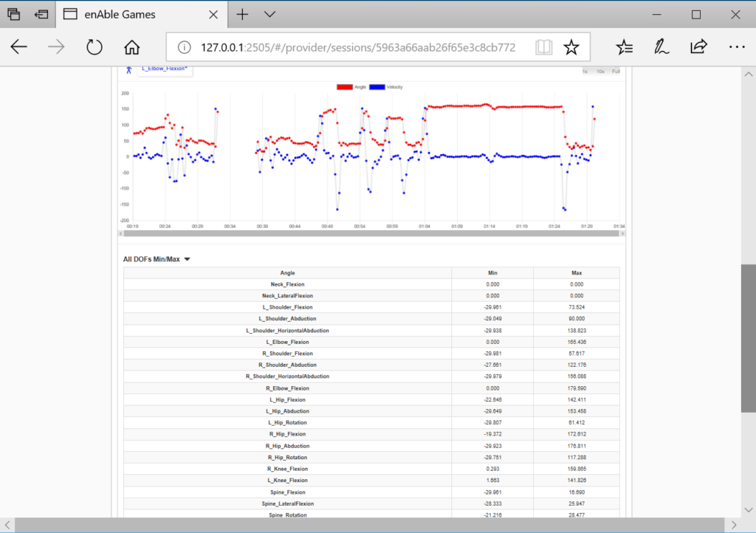Click the address bar URL field
Viewport: 756px width, 533px height.
click(x=358, y=47)
